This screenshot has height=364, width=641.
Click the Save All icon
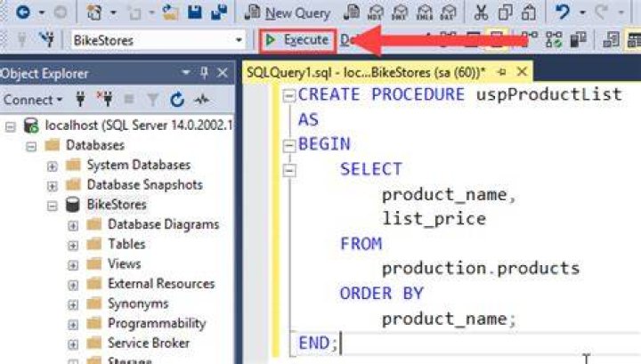point(219,12)
